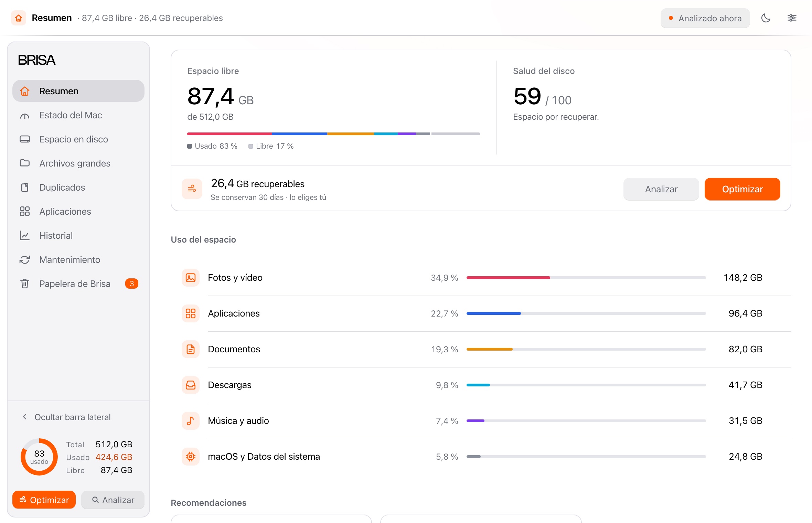
Task: Go to Espacio en disco
Action: tap(78, 139)
